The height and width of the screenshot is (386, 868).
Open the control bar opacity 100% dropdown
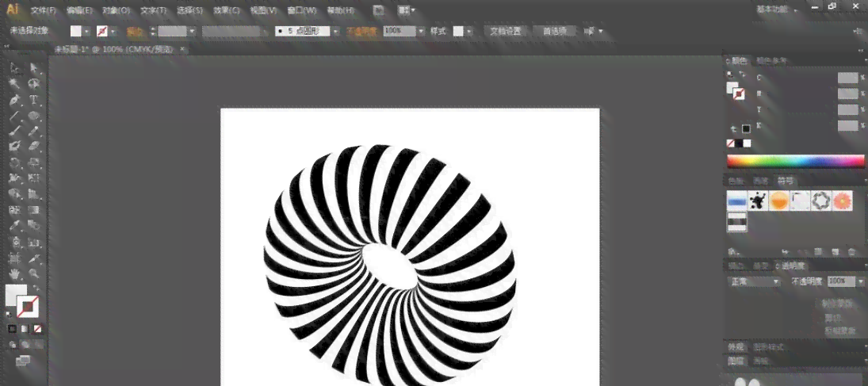pyautogui.click(x=421, y=32)
